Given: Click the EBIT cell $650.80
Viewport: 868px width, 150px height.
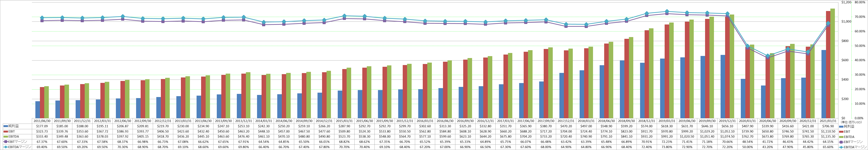Looking at the screenshot, I should tap(768, 131).
